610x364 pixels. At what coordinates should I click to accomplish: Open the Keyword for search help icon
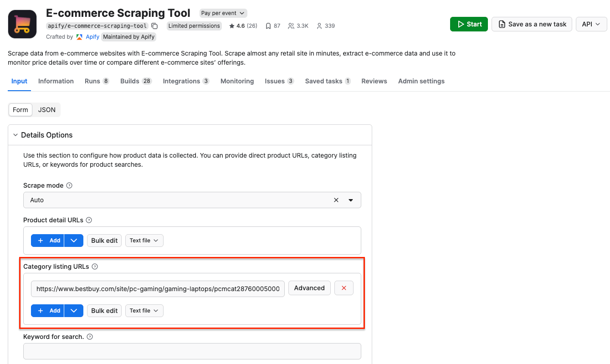(x=89, y=336)
